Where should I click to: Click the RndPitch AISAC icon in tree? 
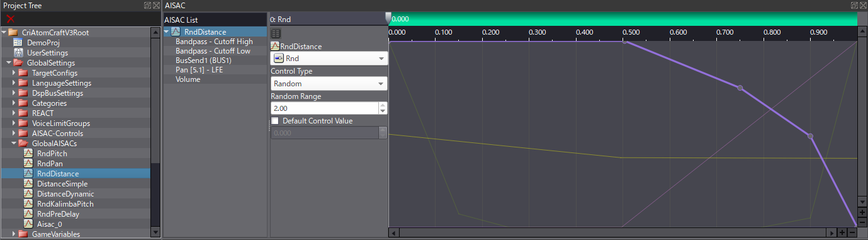coord(28,154)
